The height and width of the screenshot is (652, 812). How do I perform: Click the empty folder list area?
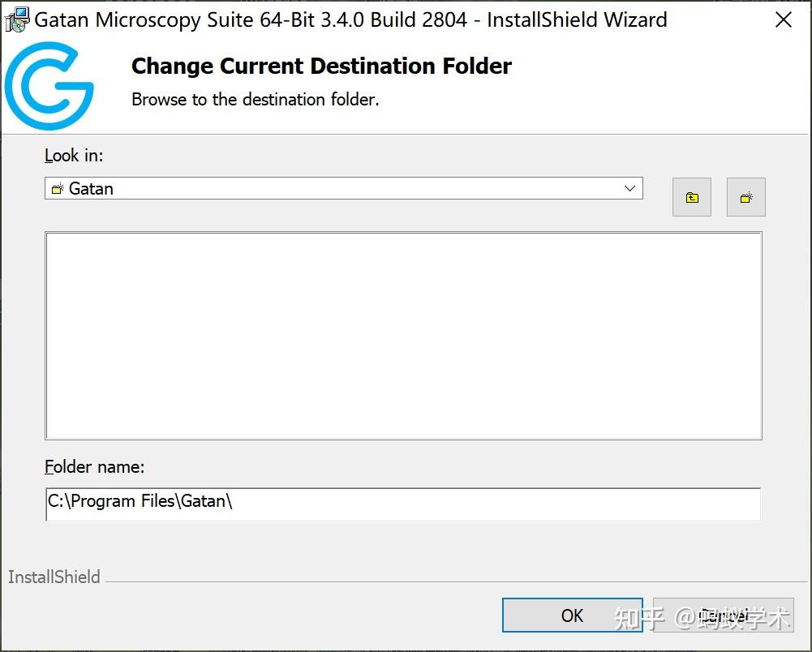point(403,336)
